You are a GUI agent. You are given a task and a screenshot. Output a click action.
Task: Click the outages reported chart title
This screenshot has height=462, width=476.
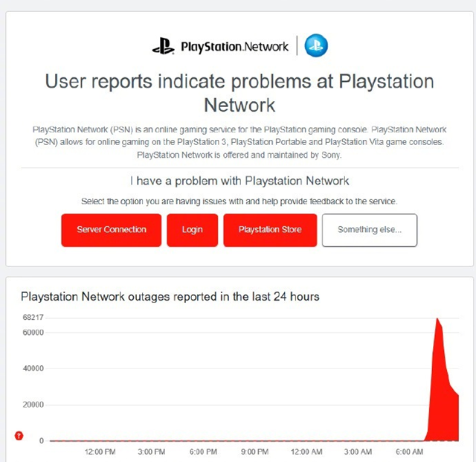170,296
